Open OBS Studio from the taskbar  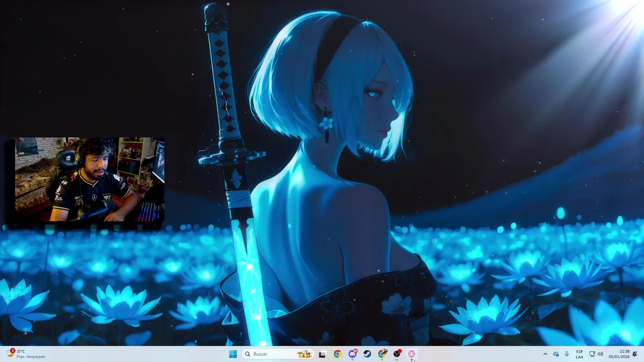pyautogui.click(x=397, y=354)
